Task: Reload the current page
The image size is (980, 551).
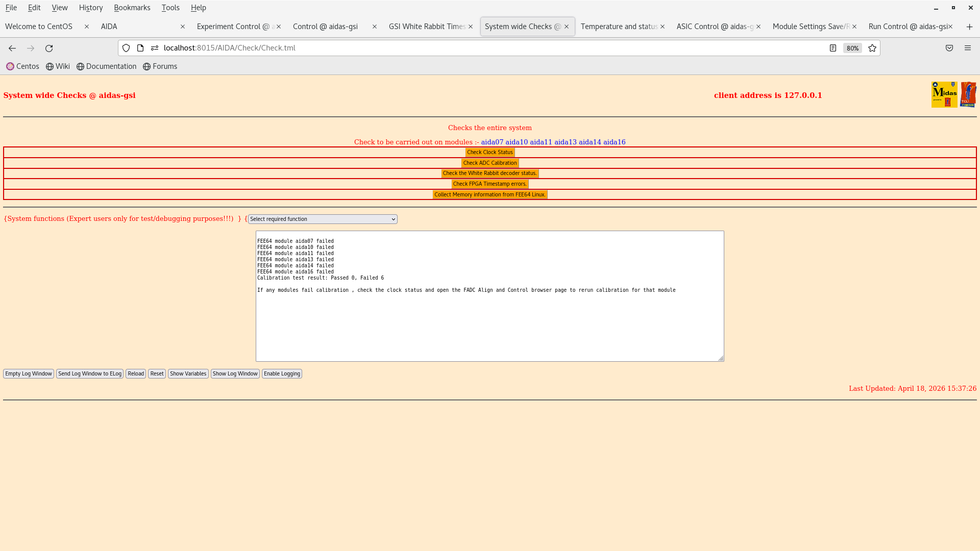Action: pyautogui.click(x=49, y=48)
